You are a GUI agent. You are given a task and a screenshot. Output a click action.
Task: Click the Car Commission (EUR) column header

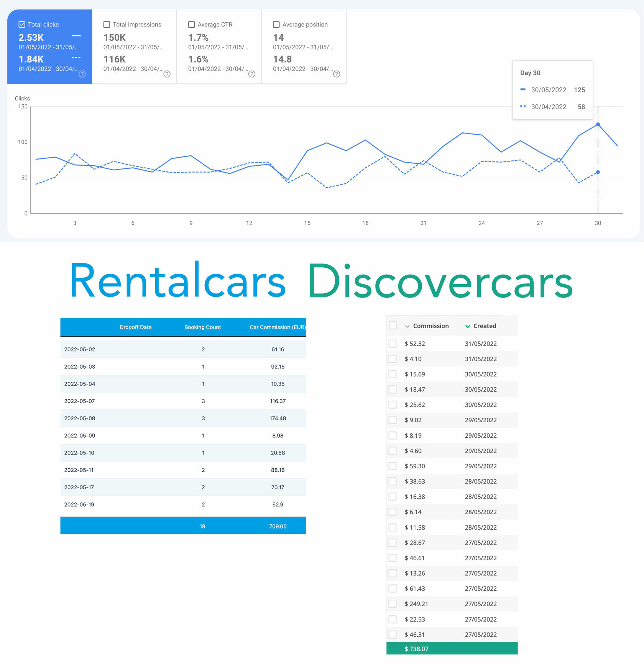[x=278, y=327]
